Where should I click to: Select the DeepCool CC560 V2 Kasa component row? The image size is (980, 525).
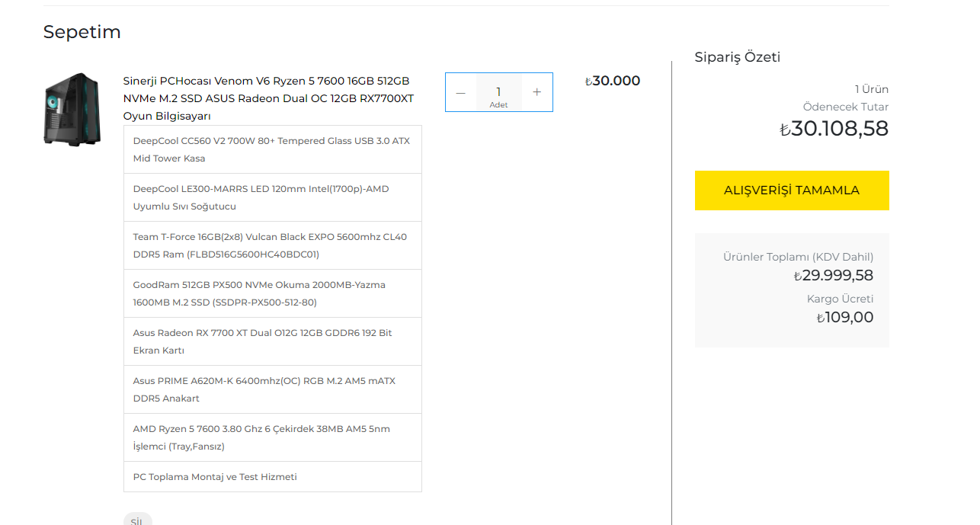coord(273,149)
